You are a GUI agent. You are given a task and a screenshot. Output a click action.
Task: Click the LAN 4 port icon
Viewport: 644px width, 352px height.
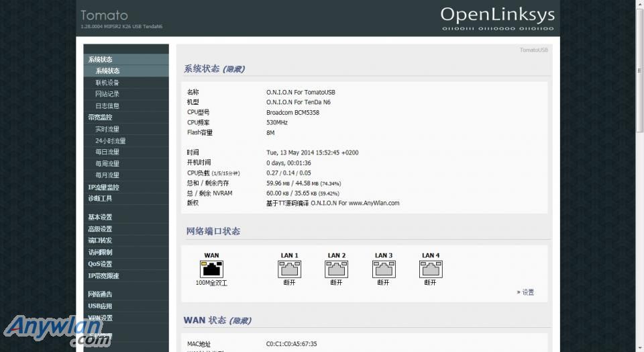[x=431, y=269]
